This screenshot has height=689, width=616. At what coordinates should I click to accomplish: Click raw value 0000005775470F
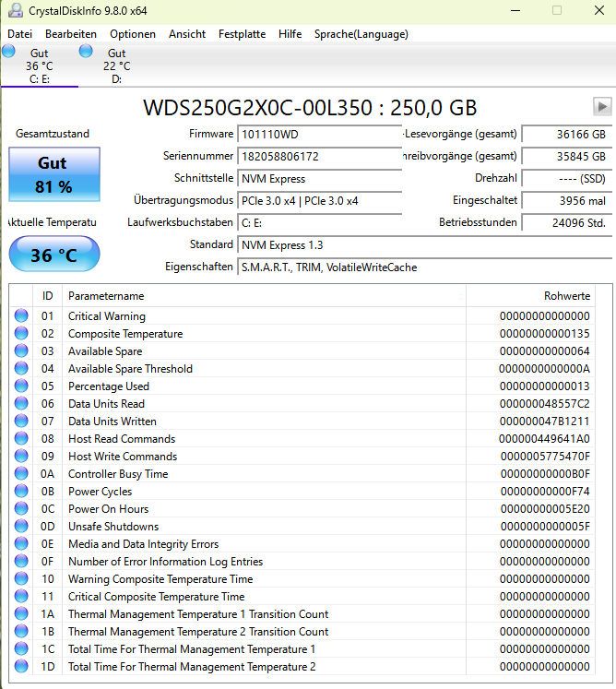(545, 457)
